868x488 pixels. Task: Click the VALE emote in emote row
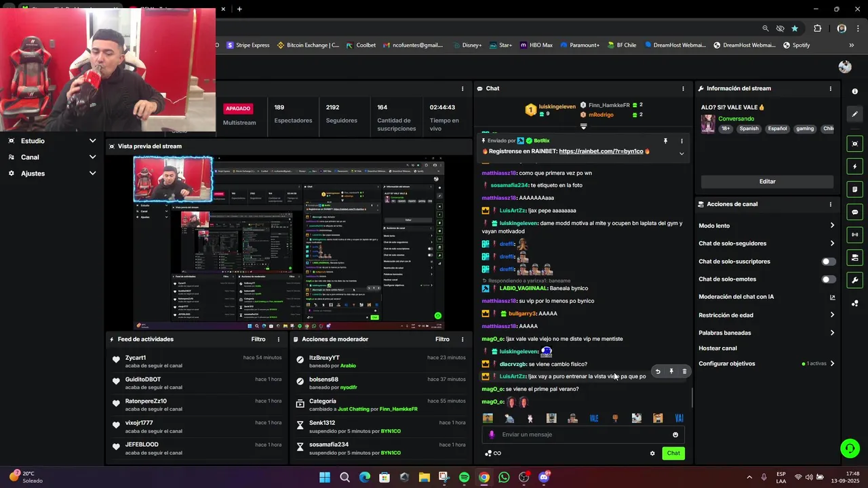coord(594,418)
